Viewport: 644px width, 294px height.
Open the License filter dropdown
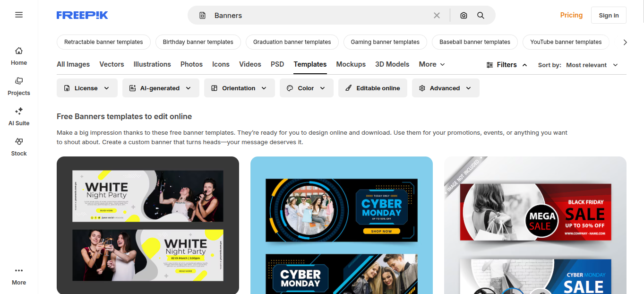(x=87, y=88)
